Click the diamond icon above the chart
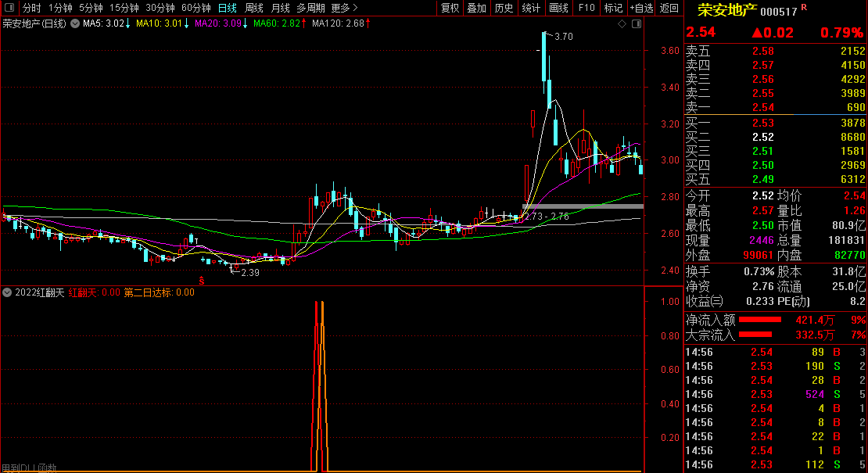 pyautogui.click(x=622, y=24)
